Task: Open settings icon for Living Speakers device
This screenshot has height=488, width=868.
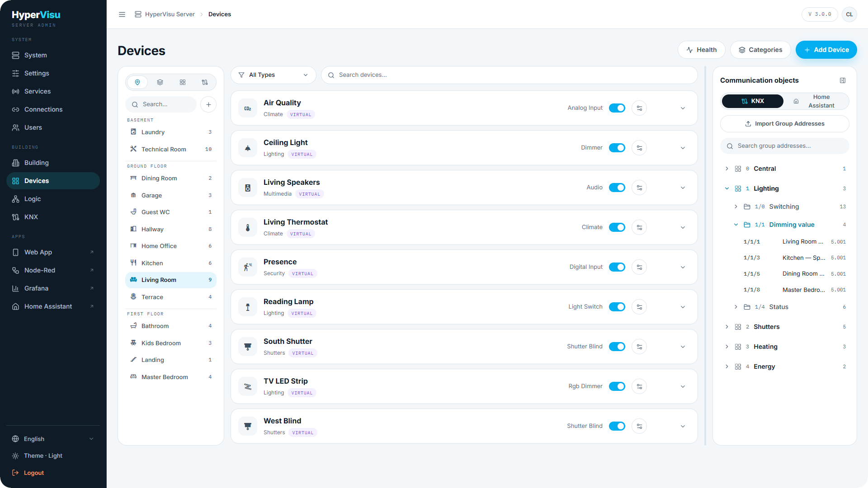Action: point(639,188)
